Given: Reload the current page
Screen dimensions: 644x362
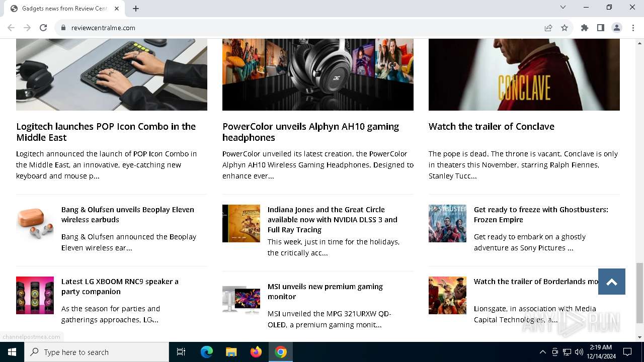Looking at the screenshot, I should tap(43, 28).
